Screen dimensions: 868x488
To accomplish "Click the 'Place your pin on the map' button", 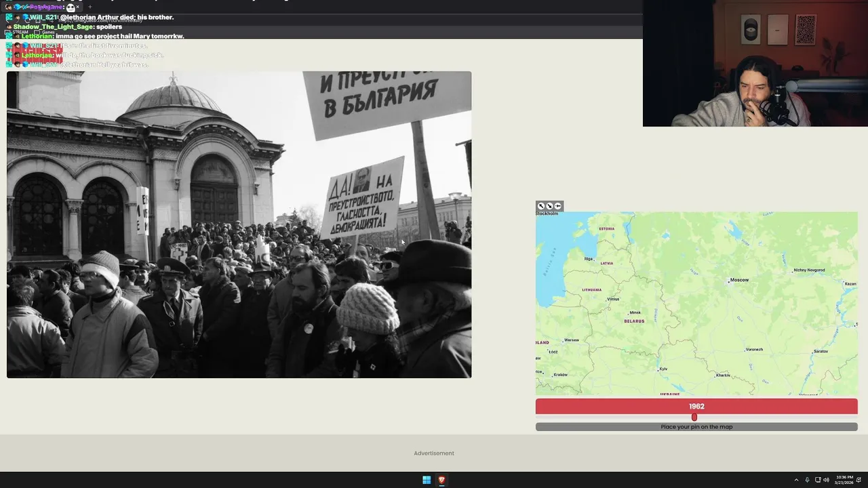I will 696,427.
